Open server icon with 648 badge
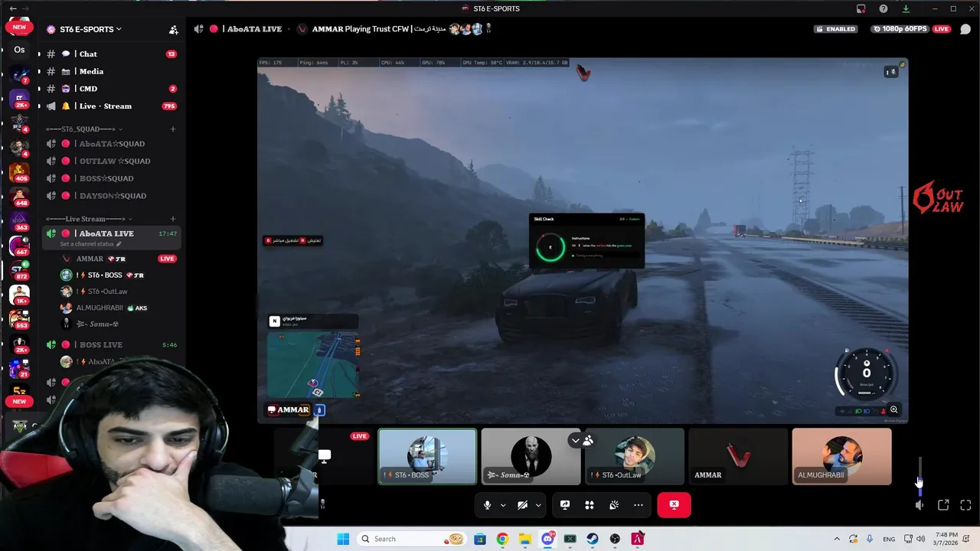The width and height of the screenshot is (980, 551). pyautogui.click(x=19, y=197)
